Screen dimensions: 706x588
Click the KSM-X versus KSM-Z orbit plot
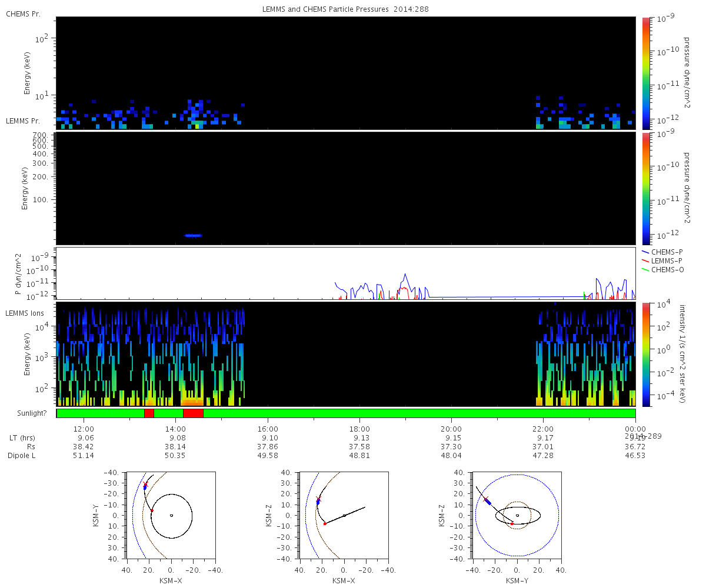344,515
